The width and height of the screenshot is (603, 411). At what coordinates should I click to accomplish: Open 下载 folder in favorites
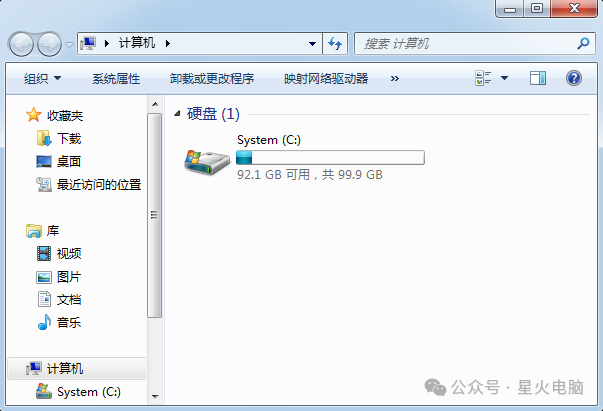[69, 138]
